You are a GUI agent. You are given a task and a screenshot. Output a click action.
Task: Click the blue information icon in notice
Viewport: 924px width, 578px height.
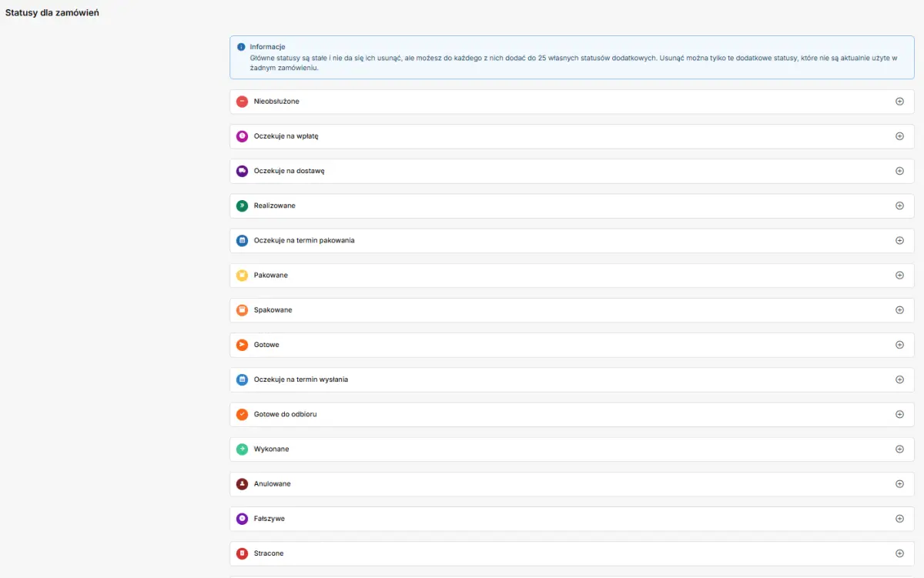tap(241, 47)
